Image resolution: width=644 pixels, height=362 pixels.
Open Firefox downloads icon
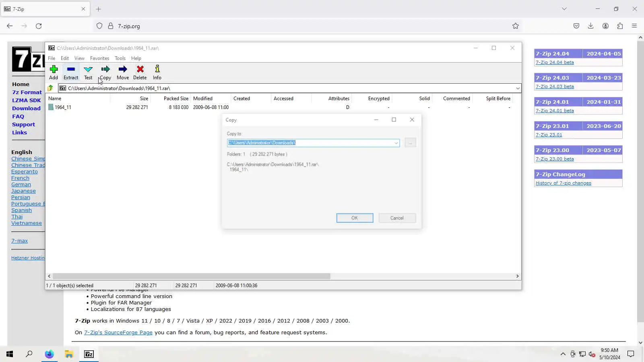[x=590, y=26]
